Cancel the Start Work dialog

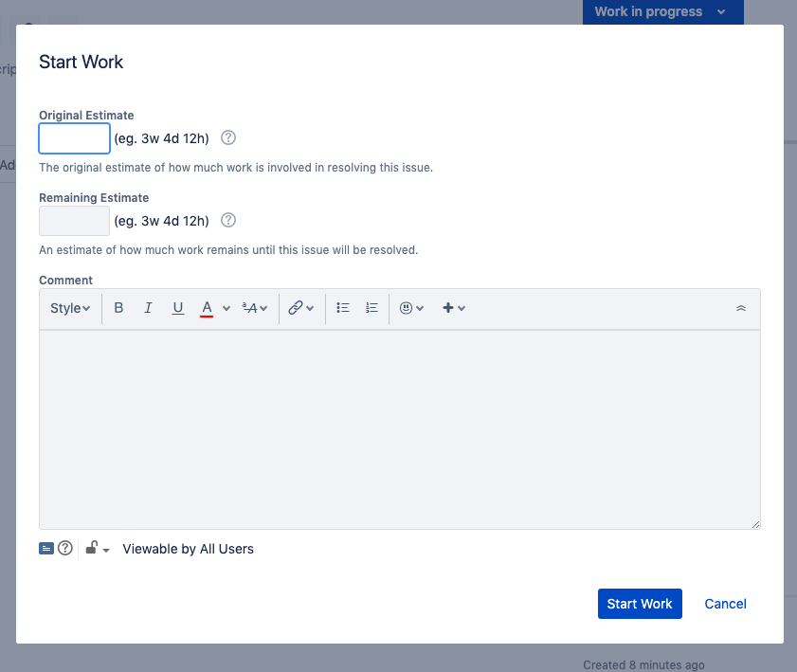click(725, 604)
